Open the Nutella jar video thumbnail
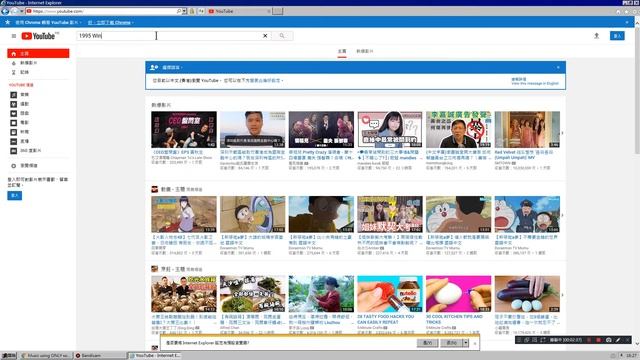The height and width of the screenshot is (360, 640). coord(390,294)
